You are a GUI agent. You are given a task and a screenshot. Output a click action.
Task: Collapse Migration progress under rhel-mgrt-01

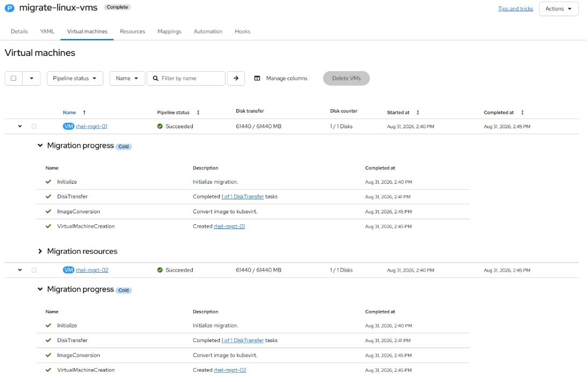(x=40, y=145)
